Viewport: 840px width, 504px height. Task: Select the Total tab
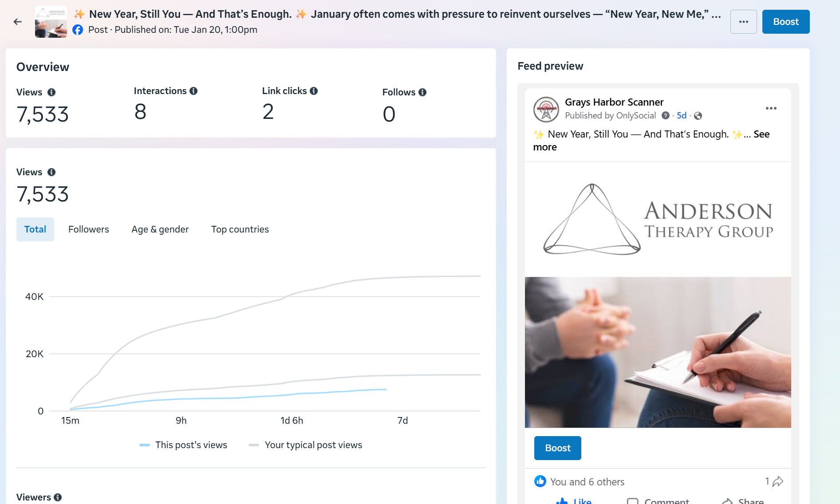pyautogui.click(x=35, y=229)
